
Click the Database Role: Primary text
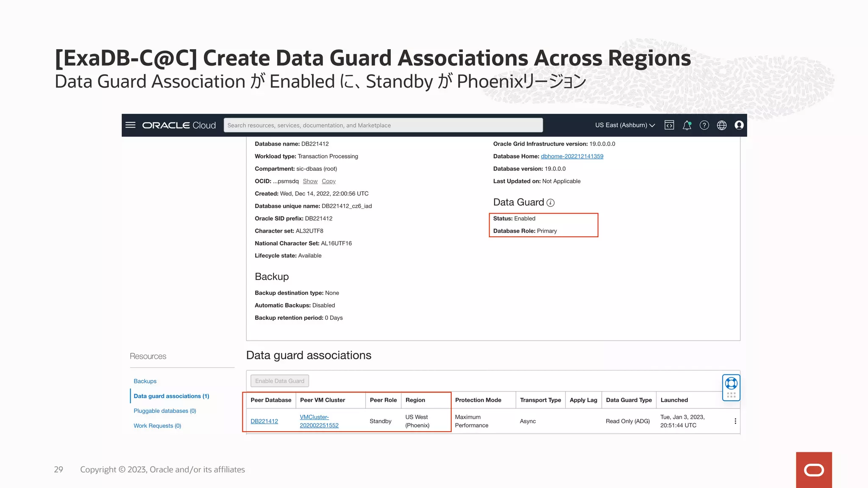525,231
